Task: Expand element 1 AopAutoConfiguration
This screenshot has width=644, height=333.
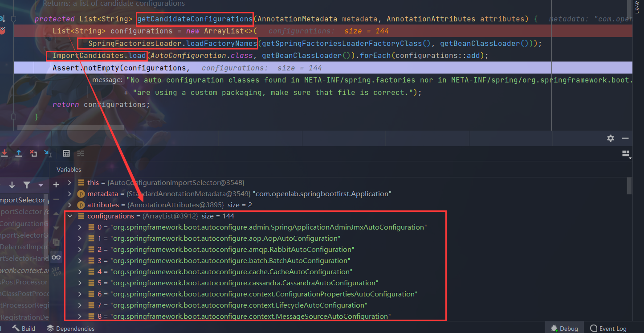Action: [80, 238]
